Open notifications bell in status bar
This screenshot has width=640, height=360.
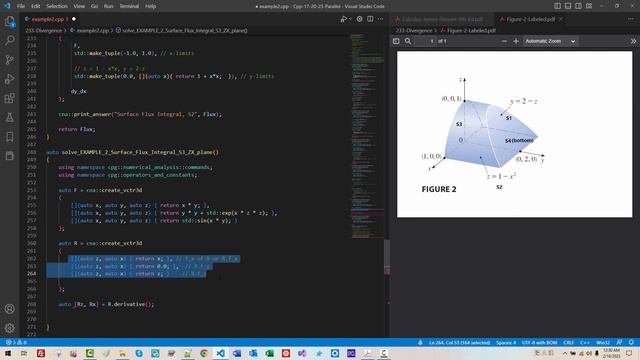coord(631,342)
